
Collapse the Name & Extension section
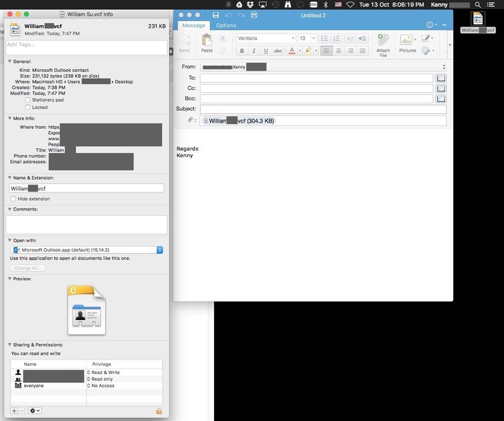point(10,178)
